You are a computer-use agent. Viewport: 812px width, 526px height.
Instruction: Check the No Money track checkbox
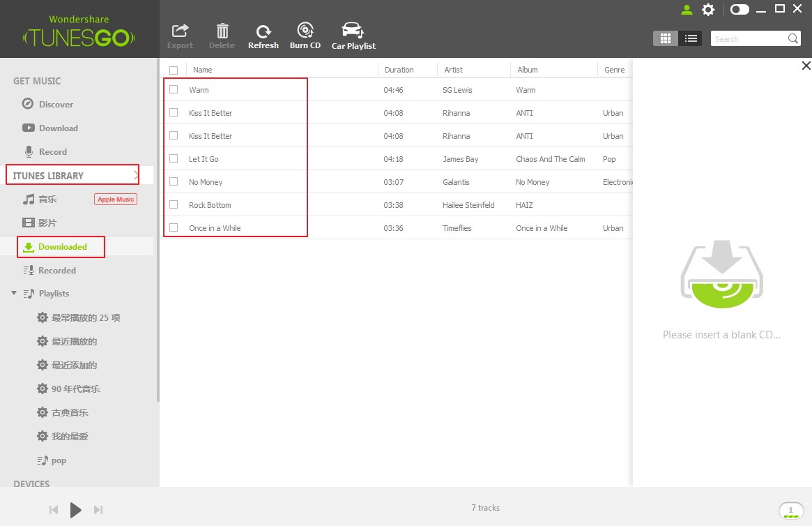click(x=174, y=181)
